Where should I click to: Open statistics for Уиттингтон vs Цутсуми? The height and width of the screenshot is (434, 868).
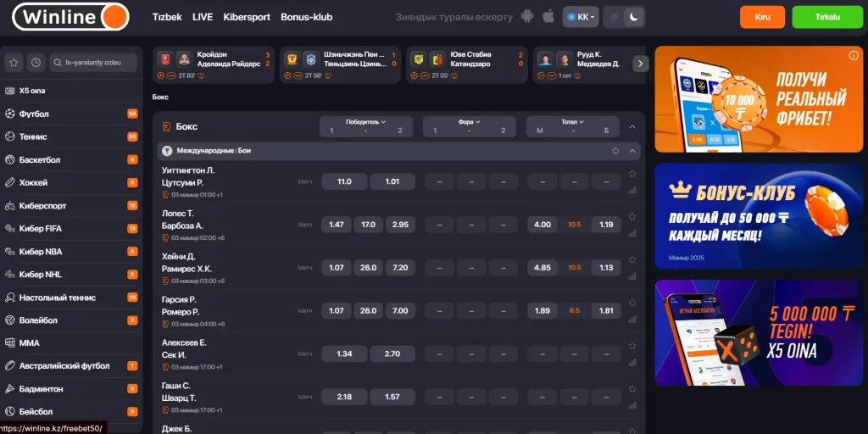[632, 190]
